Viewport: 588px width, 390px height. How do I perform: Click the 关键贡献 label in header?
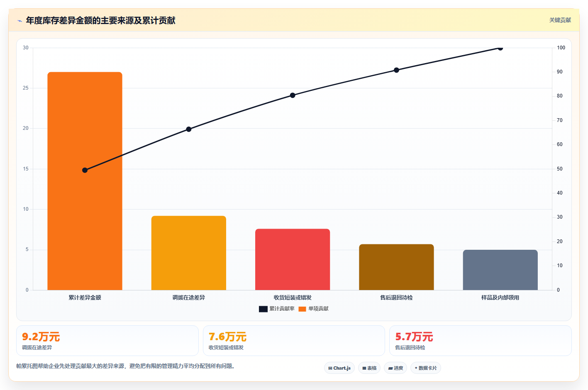point(560,20)
